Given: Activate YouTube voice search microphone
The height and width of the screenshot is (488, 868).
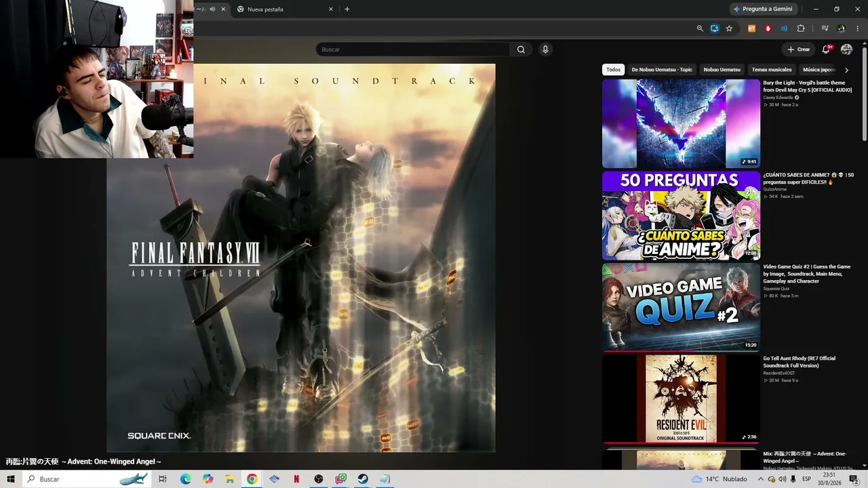Looking at the screenshot, I should [x=545, y=49].
